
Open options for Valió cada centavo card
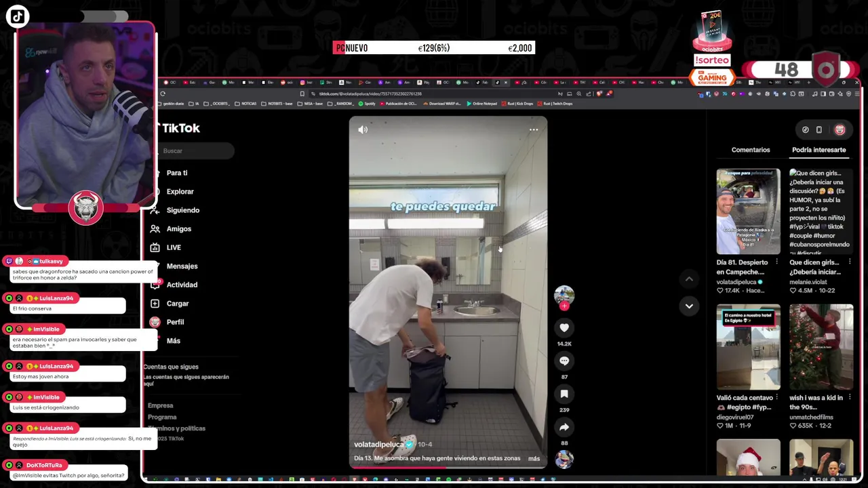[x=777, y=397]
